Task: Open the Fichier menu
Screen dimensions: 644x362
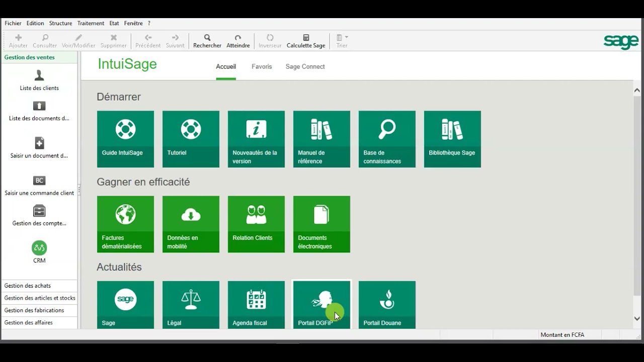Action: [13, 23]
